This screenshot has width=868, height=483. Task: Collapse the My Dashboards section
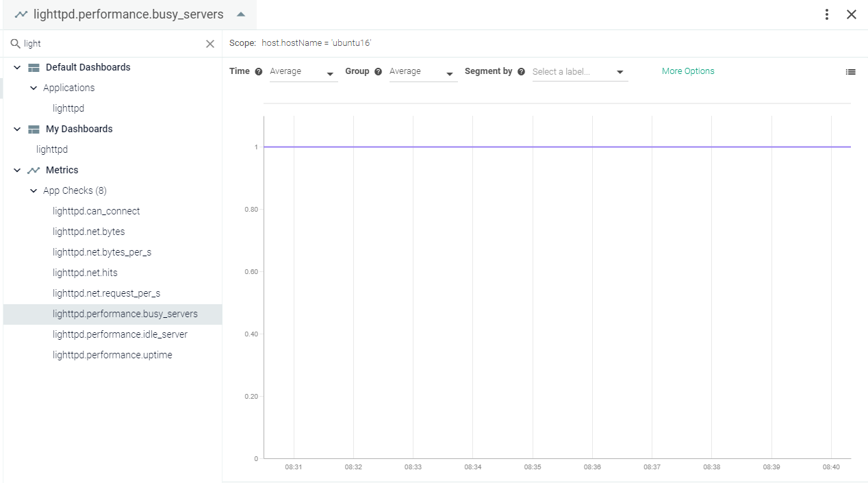click(17, 129)
